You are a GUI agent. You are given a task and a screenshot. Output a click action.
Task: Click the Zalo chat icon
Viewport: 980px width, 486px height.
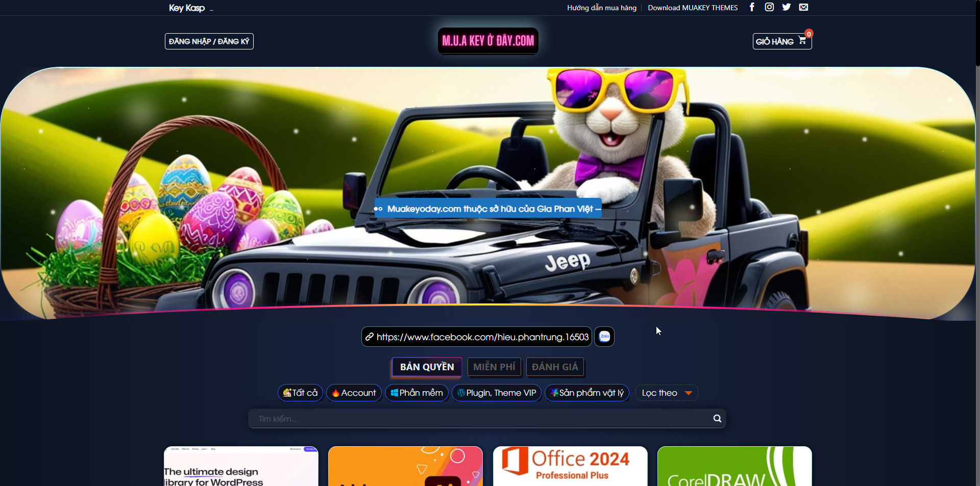coord(604,337)
